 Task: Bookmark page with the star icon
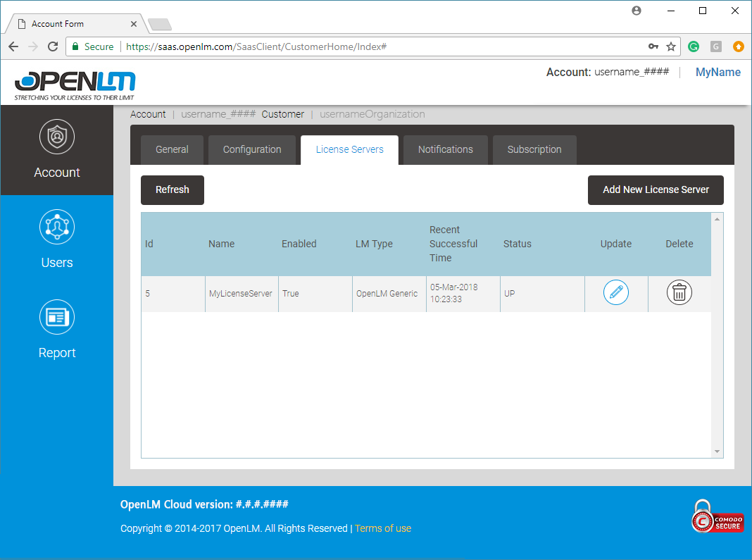click(x=671, y=46)
